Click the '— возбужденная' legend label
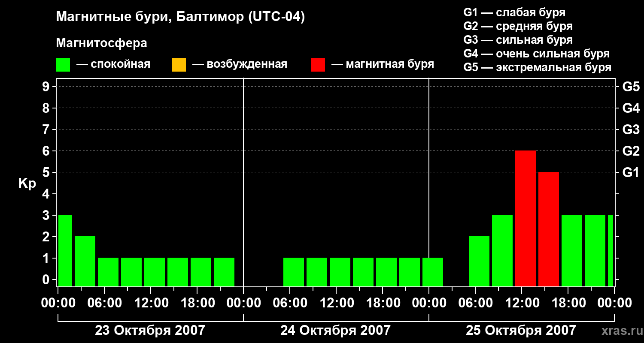The image size is (644, 343). click(x=240, y=64)
